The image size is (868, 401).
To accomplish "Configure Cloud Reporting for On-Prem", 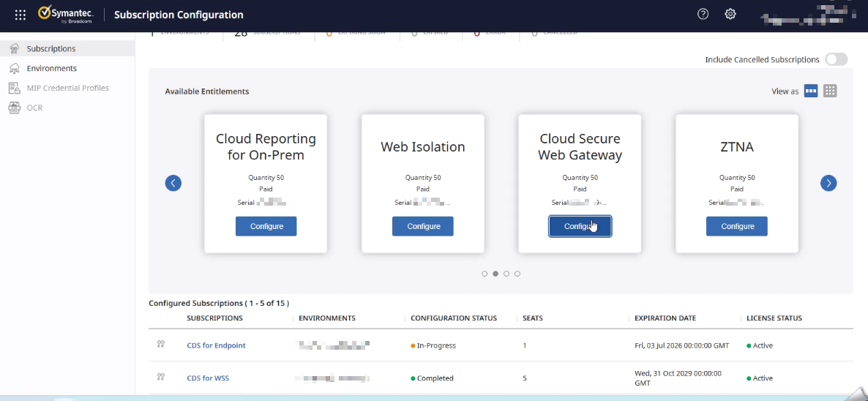I will click(x=266, y=226).
